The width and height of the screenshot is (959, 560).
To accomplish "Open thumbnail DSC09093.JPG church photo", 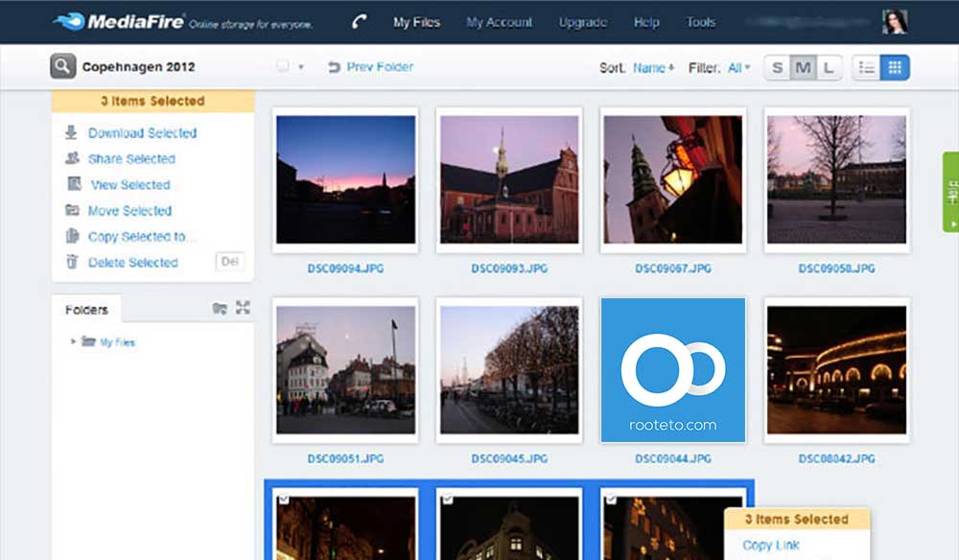I will click(509, 179).
